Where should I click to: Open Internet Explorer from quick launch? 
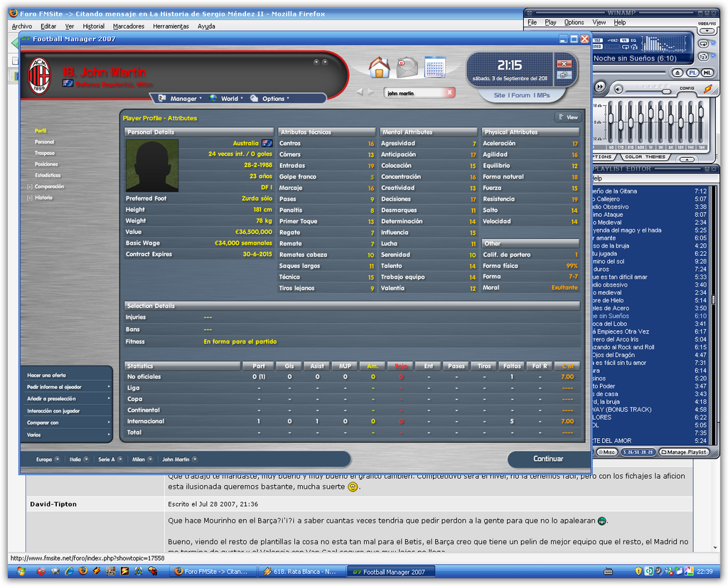[69, 571]
